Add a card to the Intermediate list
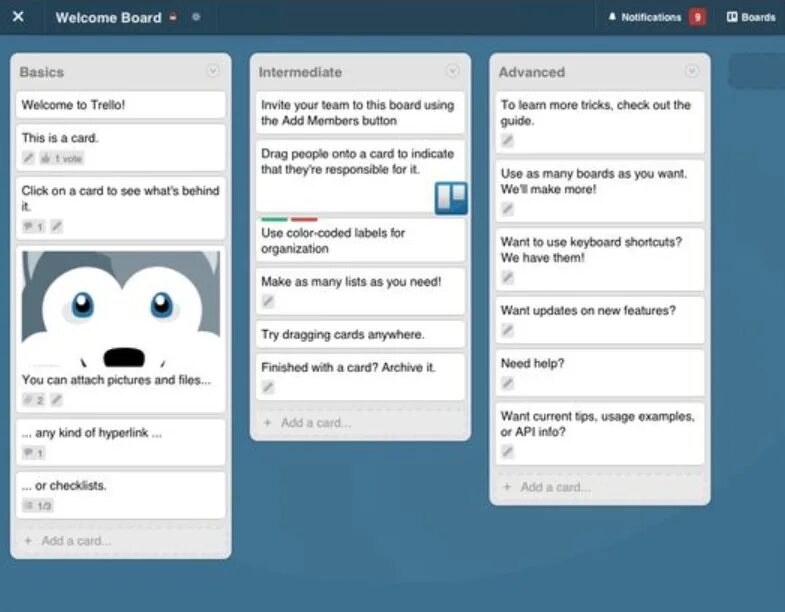Screen dimensions: 785x612 pos(360,423)
